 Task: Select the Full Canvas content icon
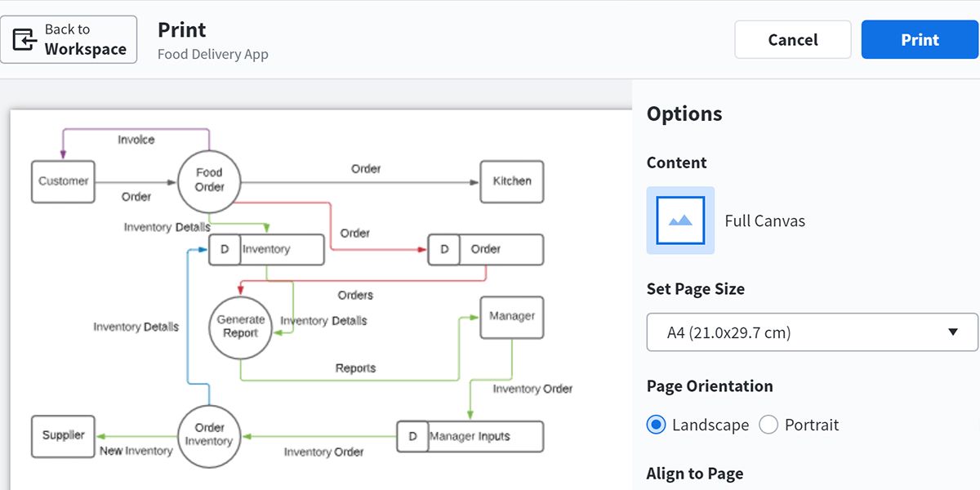coord(680,220)
